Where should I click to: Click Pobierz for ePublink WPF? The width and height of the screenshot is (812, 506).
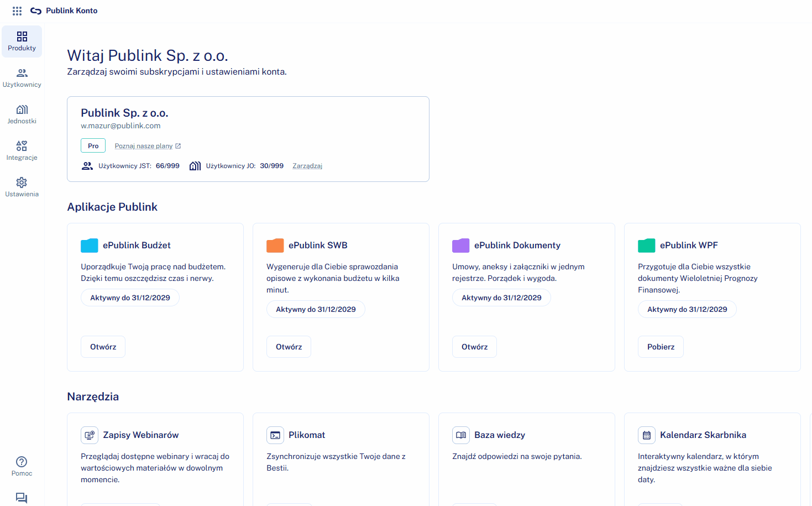[x=661, y=347]
